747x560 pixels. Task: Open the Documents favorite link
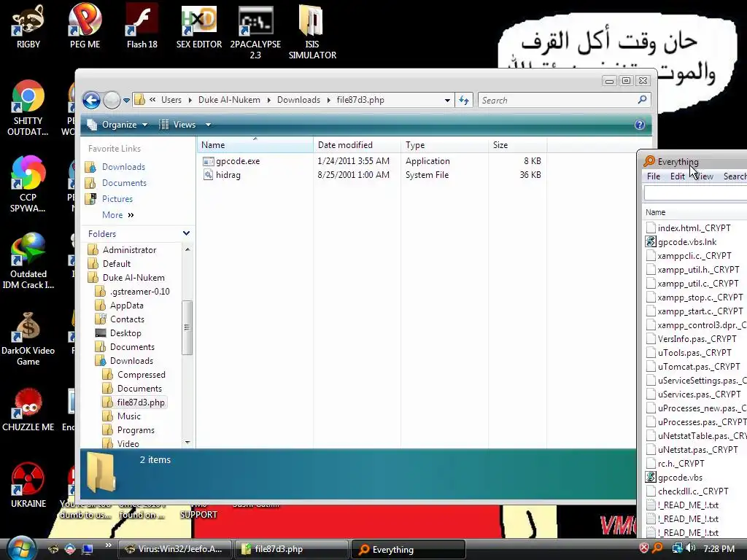point(124,183)
